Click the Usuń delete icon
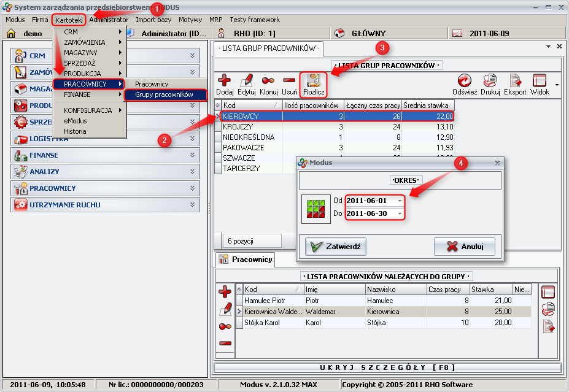This screenshot has height=392, width=569. [289, 81]
